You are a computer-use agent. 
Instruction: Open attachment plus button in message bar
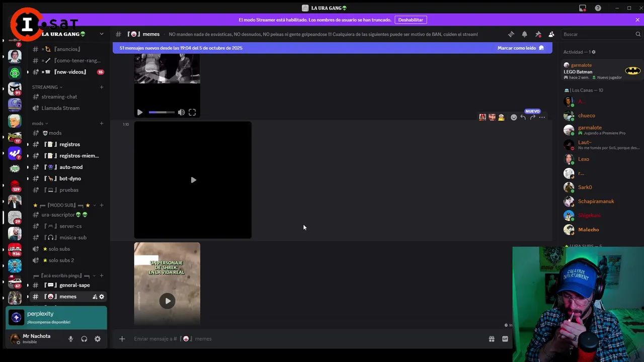point(122,339)
